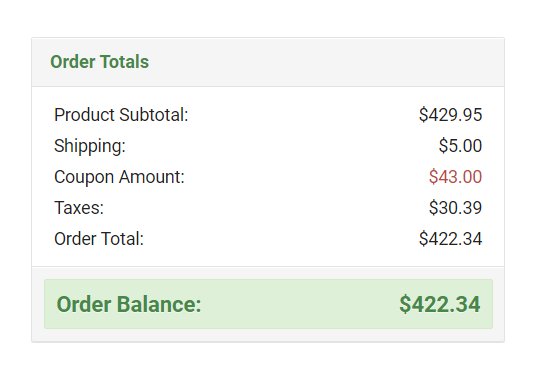Select the Coupon Amount label

click(x=119, y=177)
